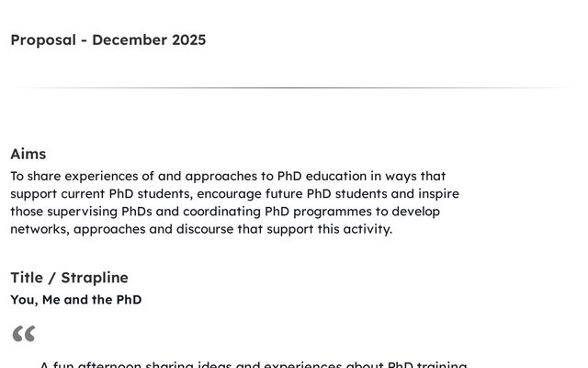This screenshot has height=368, width=588.
Task: Click the quote text 'A fun afternoon sharing ideas'
Action: coord(253,364)
